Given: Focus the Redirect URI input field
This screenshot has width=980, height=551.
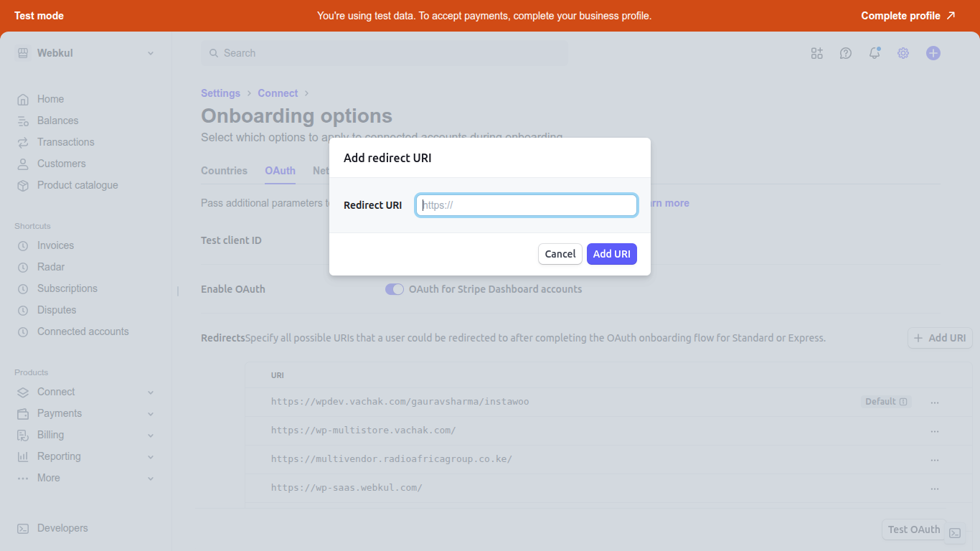Looking at the screenshot, I should 527,205.
